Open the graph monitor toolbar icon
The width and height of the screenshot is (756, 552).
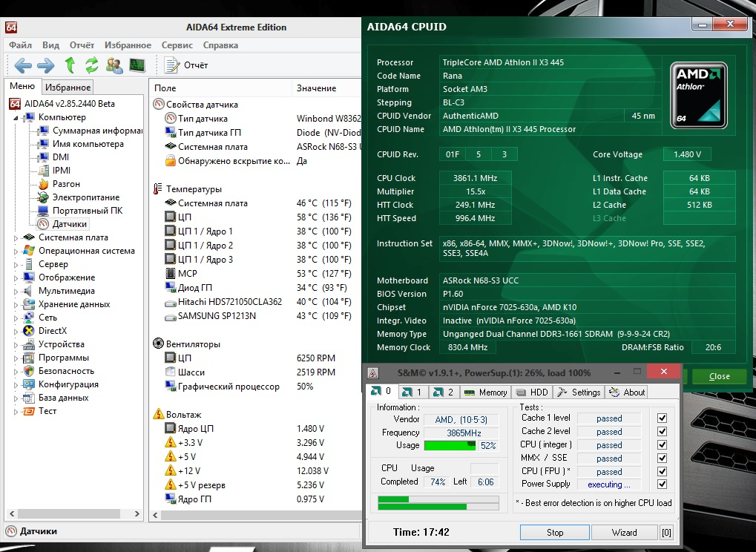(x=137, y=65)
